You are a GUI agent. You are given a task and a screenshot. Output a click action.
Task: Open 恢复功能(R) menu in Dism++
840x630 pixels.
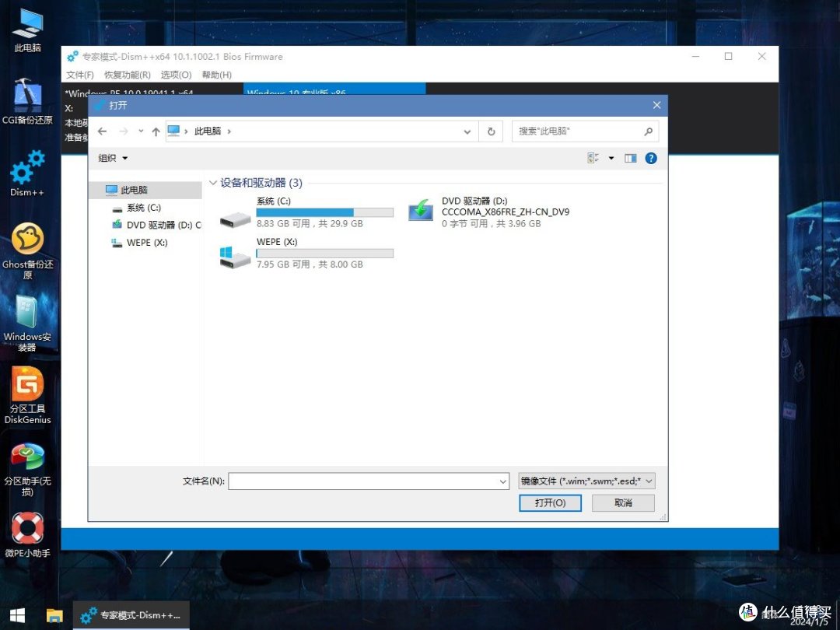128,75
